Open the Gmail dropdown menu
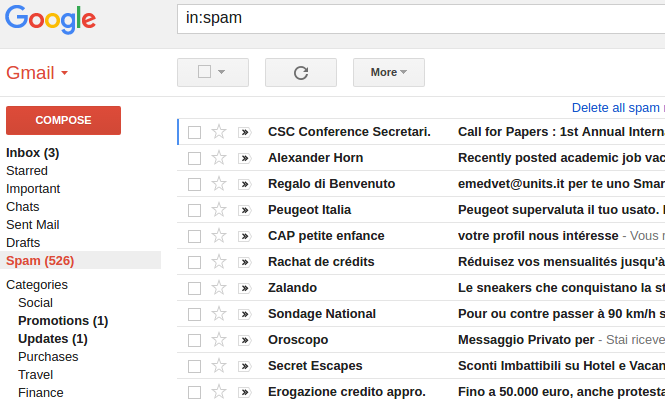 [x=37, y=73]
